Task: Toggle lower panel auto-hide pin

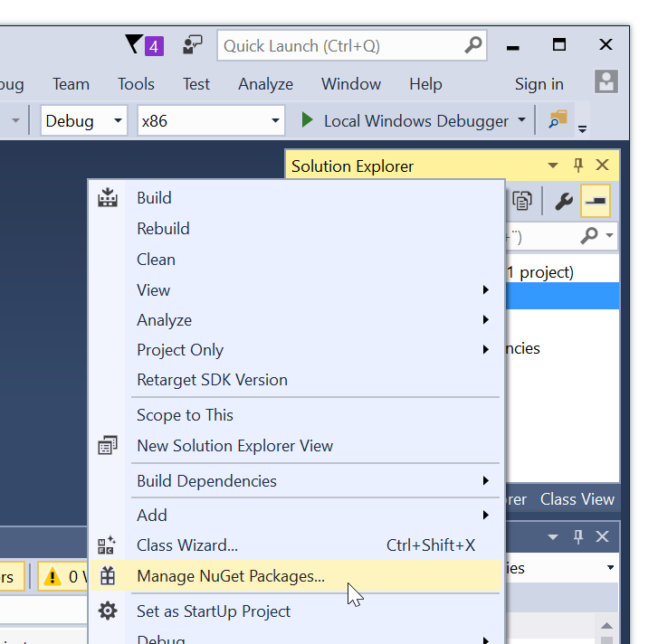Action: click(578, 536)
